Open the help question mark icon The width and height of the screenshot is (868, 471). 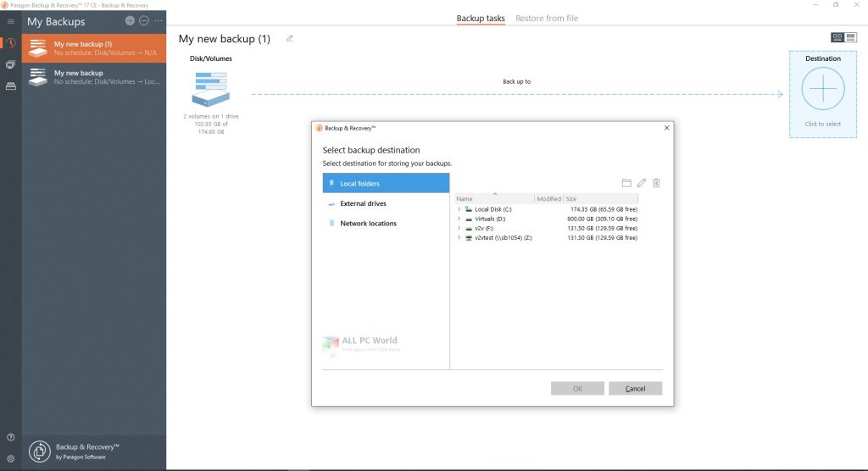pyautogui.click(x=10, y=437)
